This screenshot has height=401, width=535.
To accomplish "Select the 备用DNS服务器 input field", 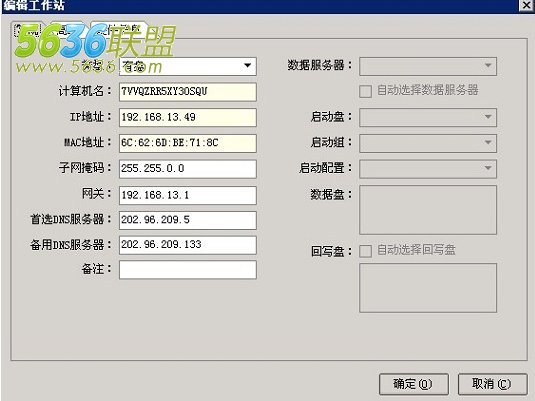I will [188, 245].
